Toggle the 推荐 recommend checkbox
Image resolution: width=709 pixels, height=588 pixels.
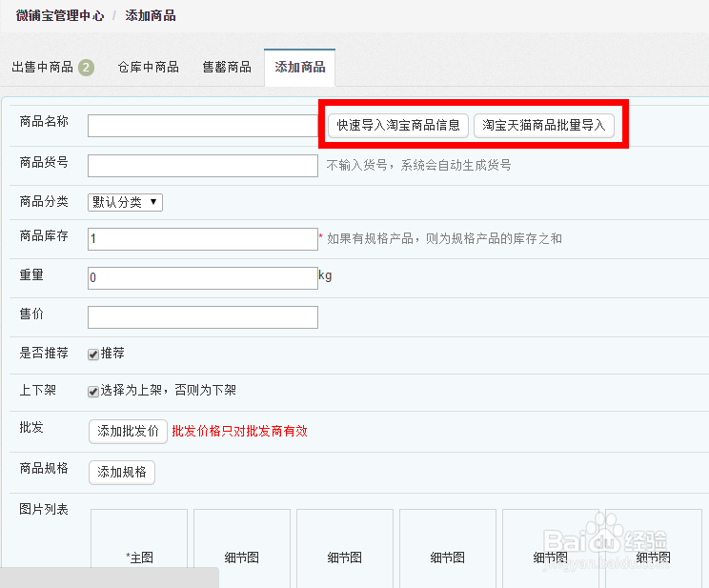93,355
